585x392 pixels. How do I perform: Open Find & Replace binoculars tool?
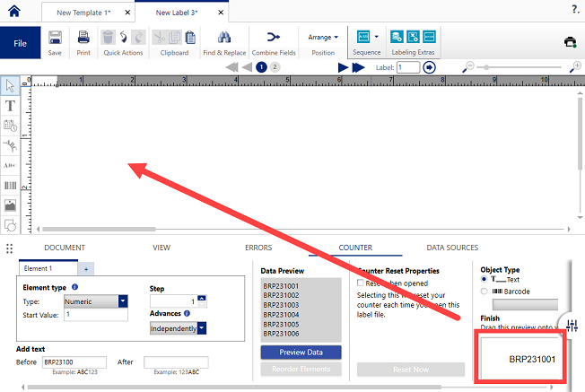226,38
